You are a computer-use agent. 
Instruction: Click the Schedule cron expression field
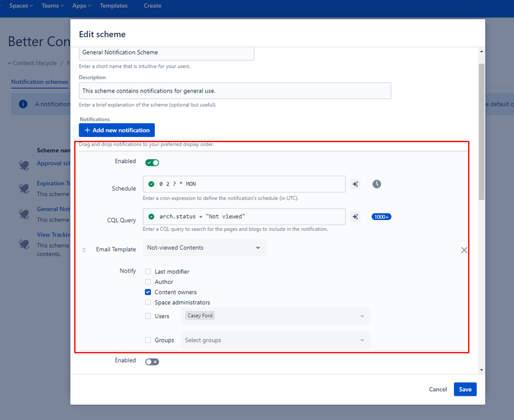click(x=244, y=184)
